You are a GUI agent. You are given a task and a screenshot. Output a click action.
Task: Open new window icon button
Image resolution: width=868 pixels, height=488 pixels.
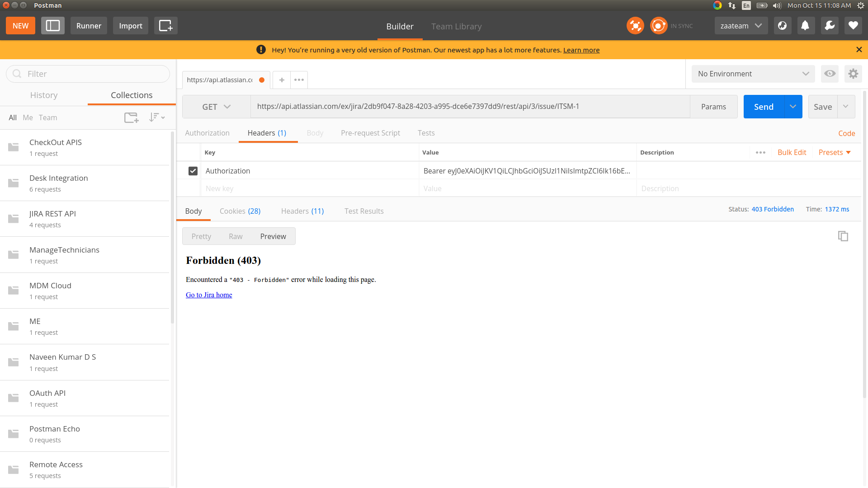click(166, 26)
